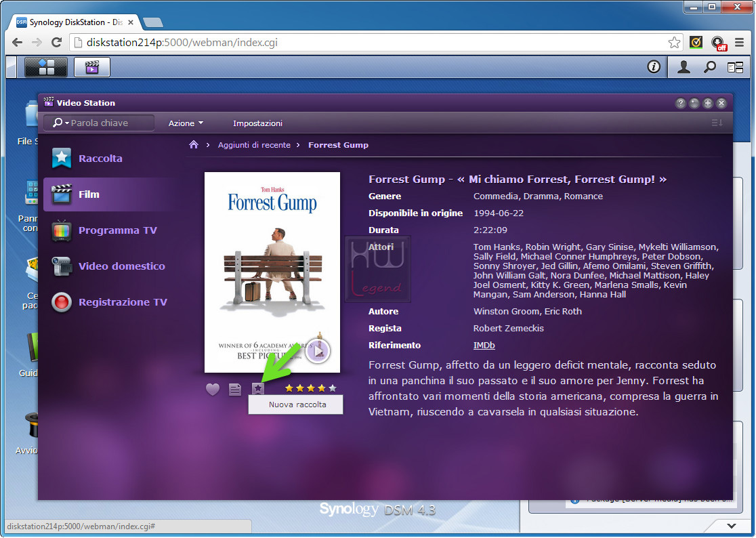756x538 pixels.
Task: Expand the search filter dropdown arrow
Action: point(67,123)
